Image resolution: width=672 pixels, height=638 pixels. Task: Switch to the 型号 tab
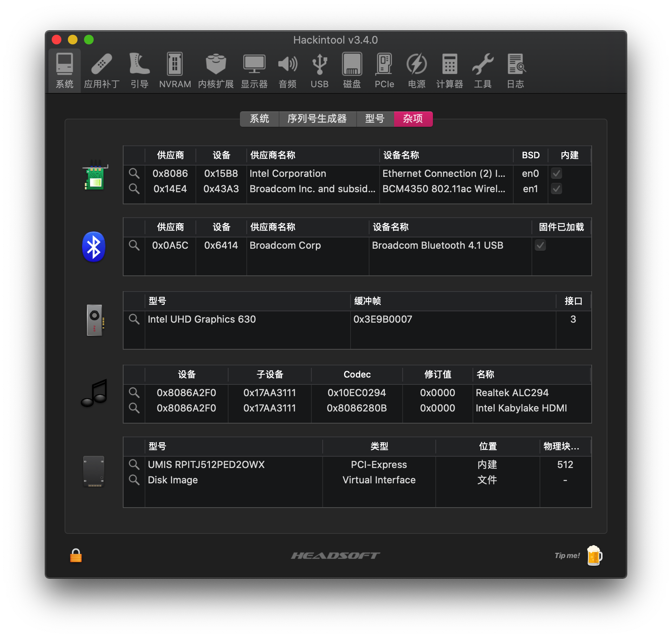click(375, 119)
